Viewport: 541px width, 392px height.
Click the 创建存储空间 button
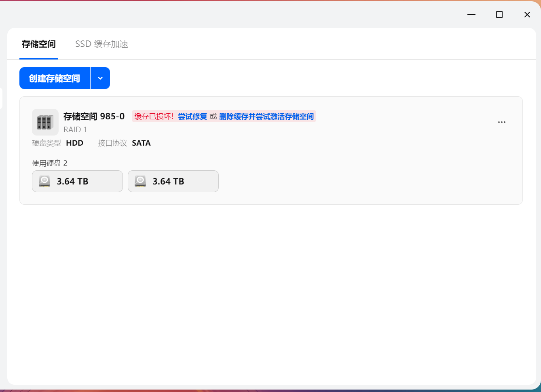(55, 78)
